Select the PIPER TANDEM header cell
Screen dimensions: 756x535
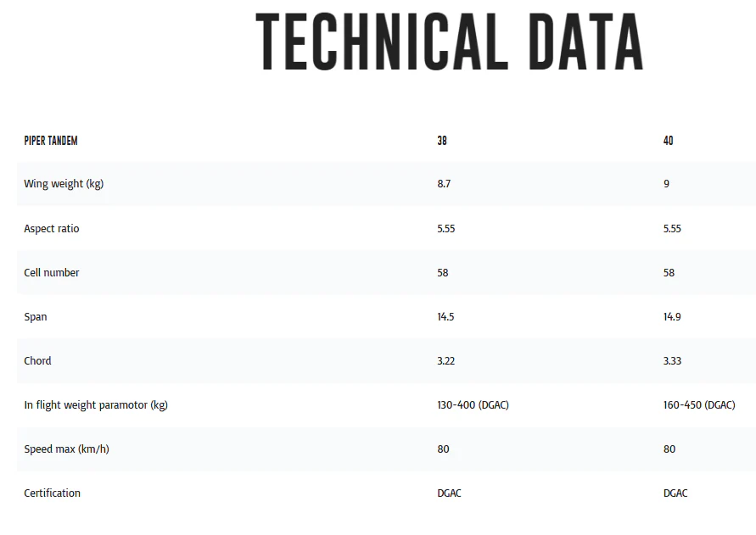point(51,141)
